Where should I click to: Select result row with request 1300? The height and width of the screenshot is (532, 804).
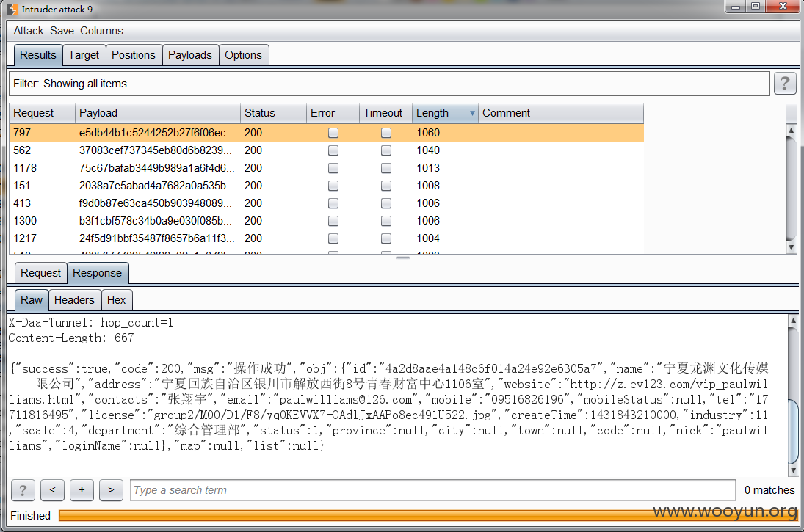point(326,221)
